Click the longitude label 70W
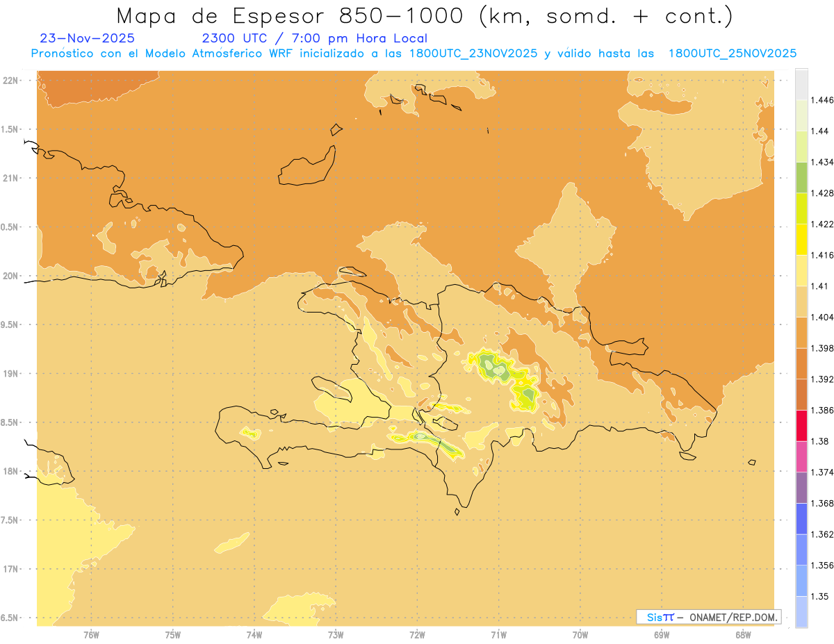Image resolution: width=834 pixels, height=644 pixels. pos(580,634)
